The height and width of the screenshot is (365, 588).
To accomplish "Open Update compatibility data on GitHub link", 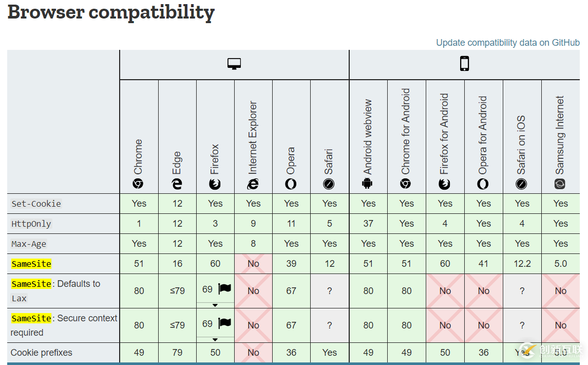I will click(x=507, y=43).
